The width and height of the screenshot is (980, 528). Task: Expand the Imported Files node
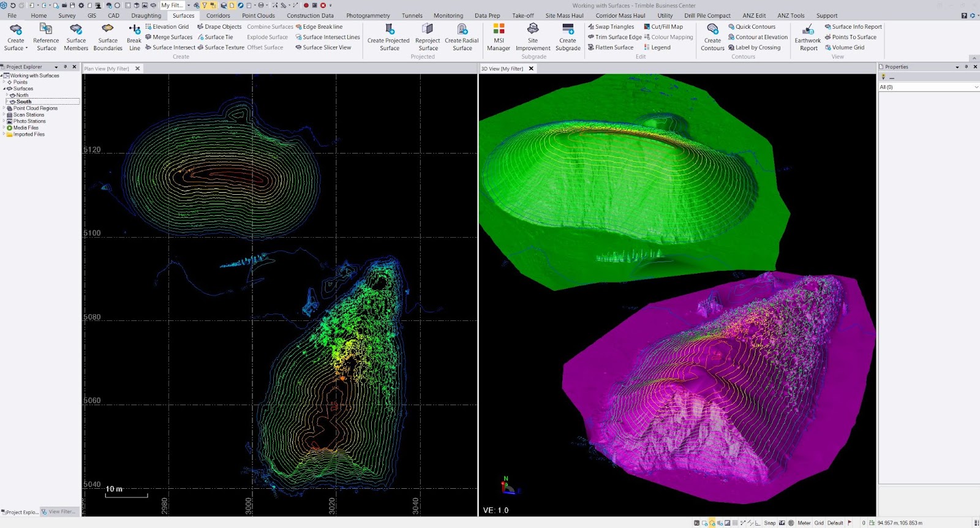click(4, 134)
